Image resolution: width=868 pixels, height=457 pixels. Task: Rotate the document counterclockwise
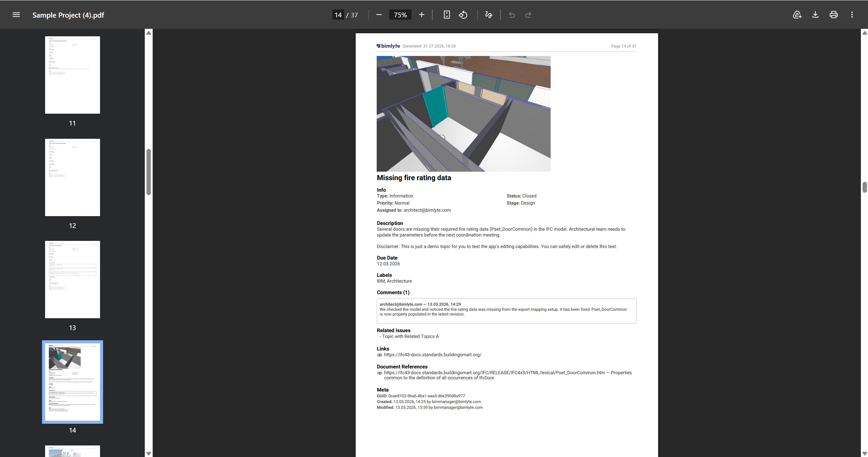point(463,15)
